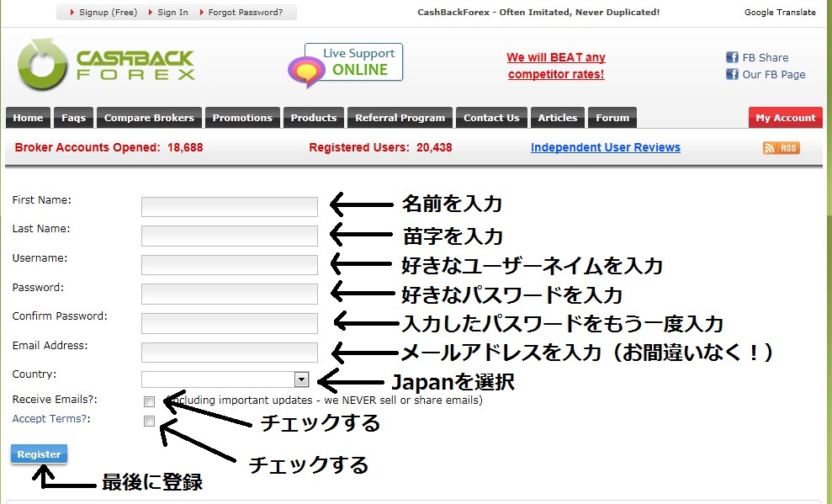This screenshot has width=832, height=504.
Task: Click the Registered Users: 20,438 text
Action: click(380, 147)
